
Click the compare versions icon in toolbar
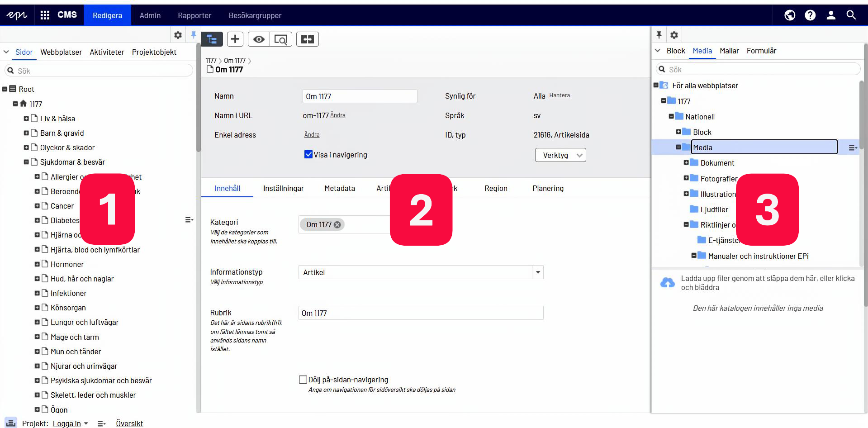pyautogui.click(x=308, y=39)
